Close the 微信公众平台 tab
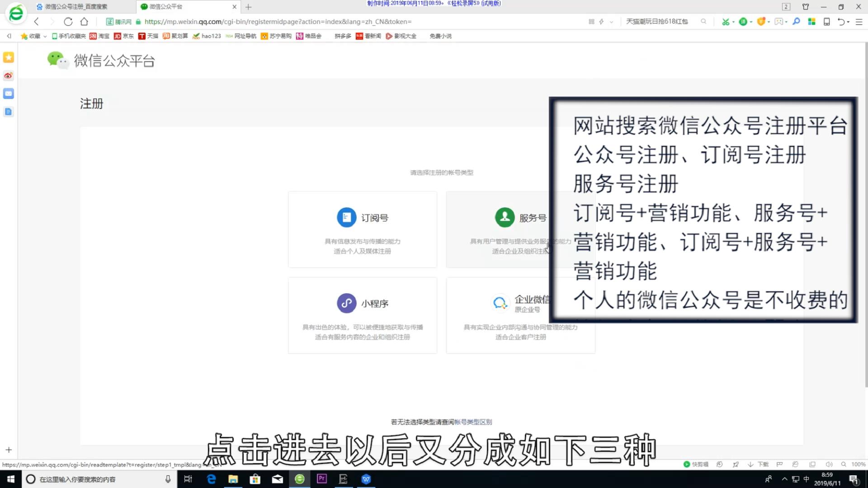 (x=234, y=7)
